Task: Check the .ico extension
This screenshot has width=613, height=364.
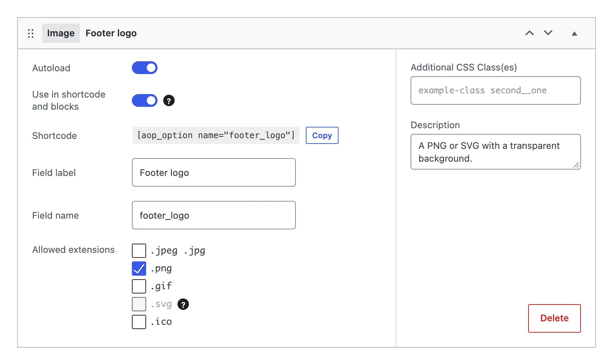Action: [x=139, y=322]
